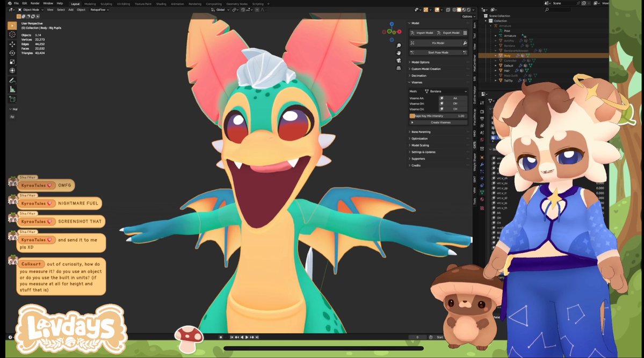Switch to Material Preview shading
This screenshot has height=358, width=644.
(464, 10)
